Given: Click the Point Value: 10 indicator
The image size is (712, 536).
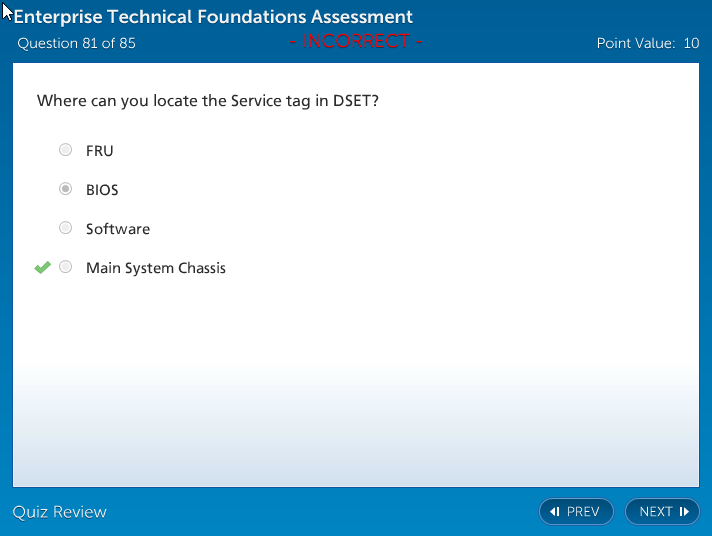Looking at the screenshot, I should (x=647, y=43).
